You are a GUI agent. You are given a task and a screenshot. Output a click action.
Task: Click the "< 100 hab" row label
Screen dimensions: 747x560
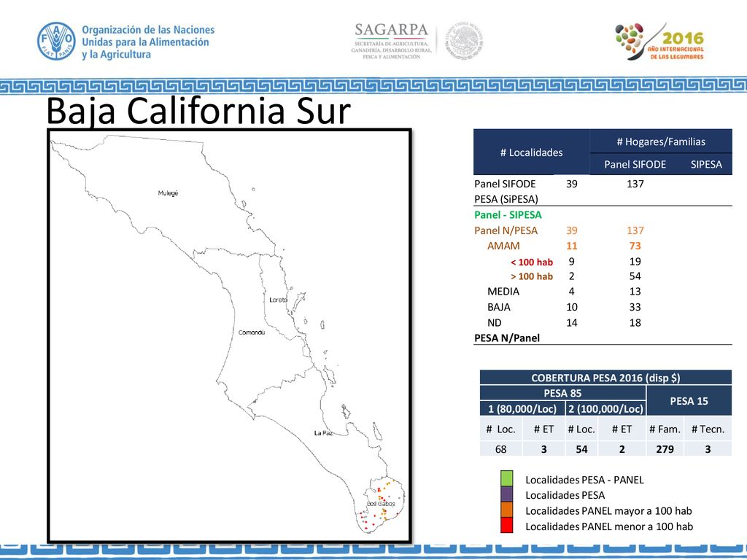click(532, 262)
